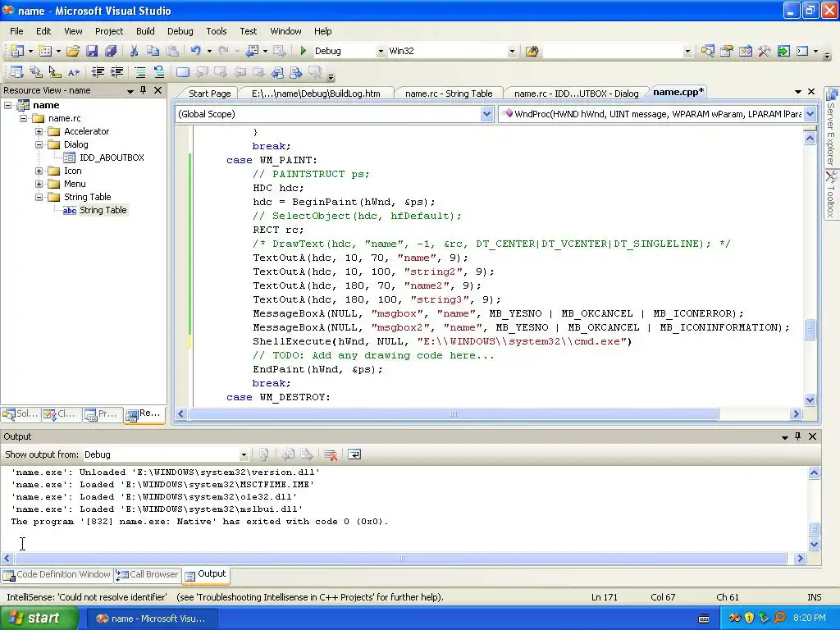Click the system tray clock showing 8:20 PM
Image resolution: width=840 pixels, height=630 pixels.
(x=809, y=619)
